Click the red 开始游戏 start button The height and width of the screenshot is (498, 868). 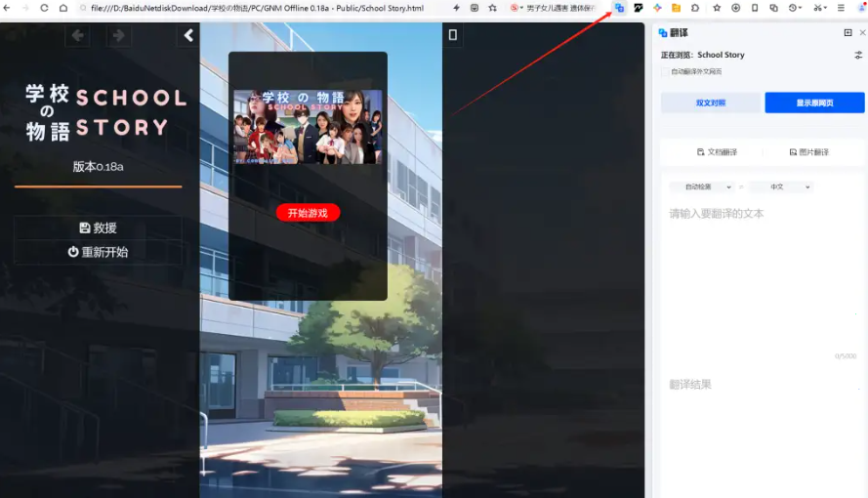(308, 213)
